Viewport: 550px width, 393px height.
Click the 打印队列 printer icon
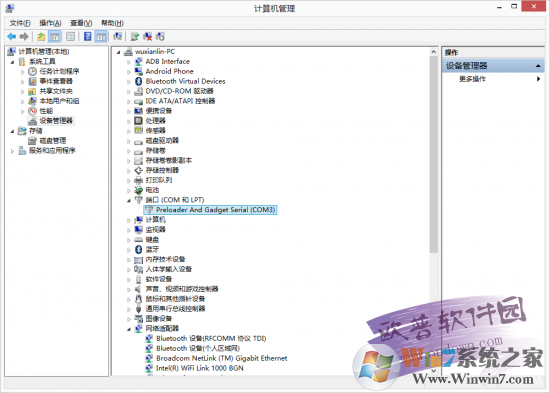pyautogui.click(x=139, y=180)
